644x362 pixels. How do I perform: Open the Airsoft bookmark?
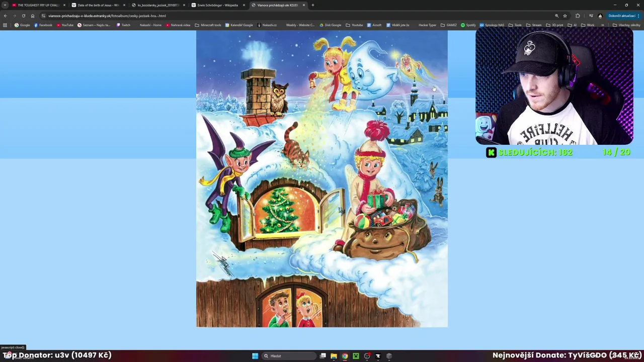click(374, 25)
